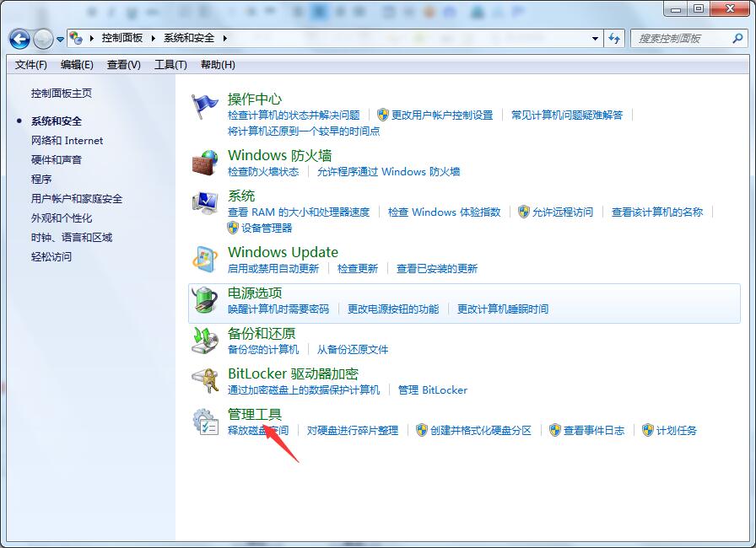This screenshot has height=548, width=756.
Task: Click the Refresh icon beside address bar
Action: 613,39
